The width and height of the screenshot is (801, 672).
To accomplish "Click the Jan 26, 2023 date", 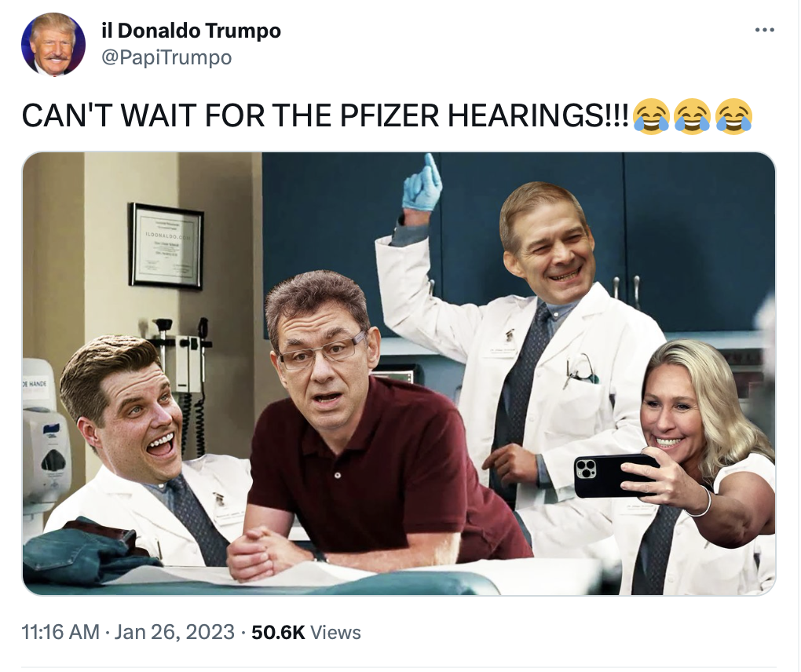I will (174, 632).
